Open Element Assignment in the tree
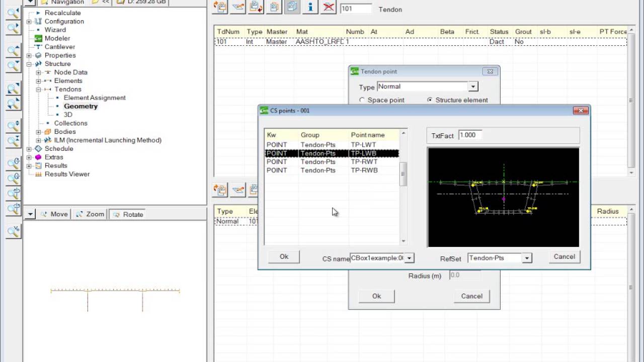 (95, 98)
